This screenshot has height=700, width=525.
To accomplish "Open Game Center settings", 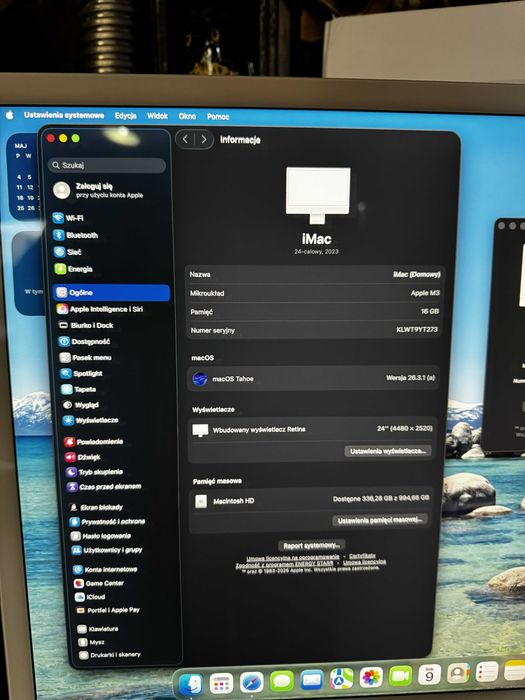I will click(x=99, y=583).
